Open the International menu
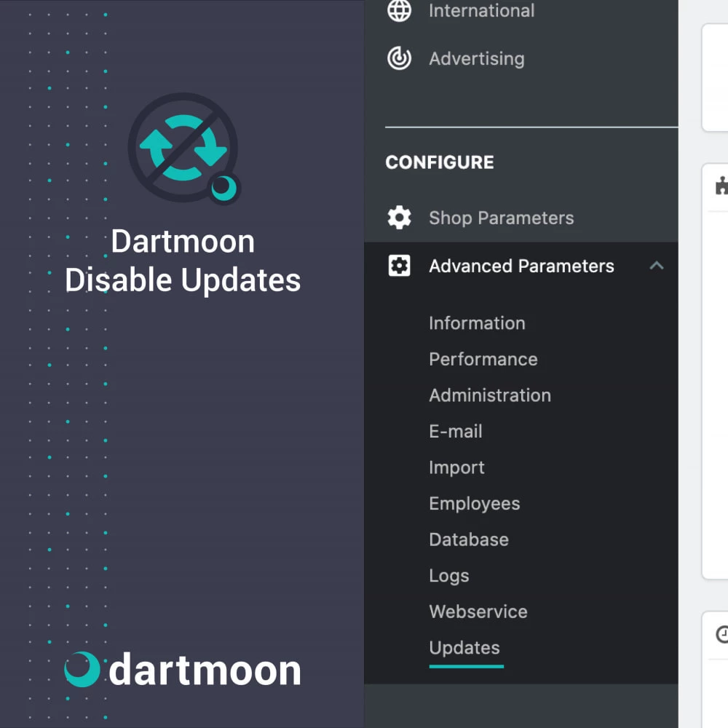The width and height of the screenshot is (728, 728). (x=481, y=11)
